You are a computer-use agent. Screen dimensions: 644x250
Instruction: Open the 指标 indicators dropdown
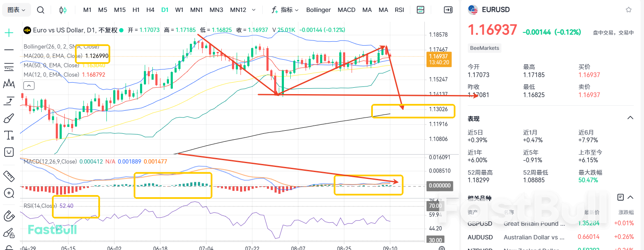pyautogui.click(x=285, y=10)
